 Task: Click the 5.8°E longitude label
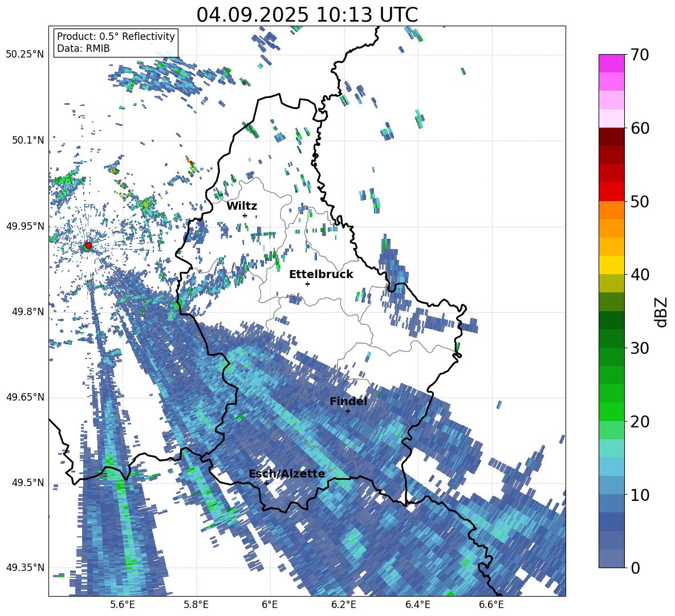click(196, 605)
